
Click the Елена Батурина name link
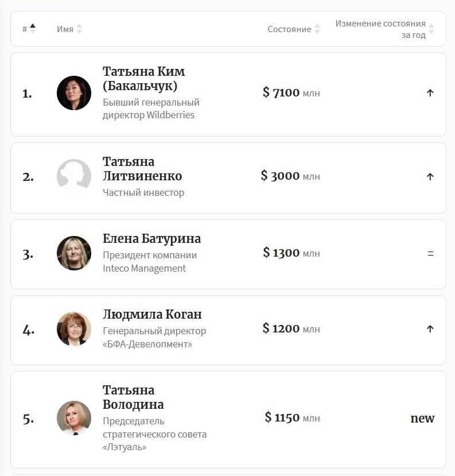click(150, 238)
